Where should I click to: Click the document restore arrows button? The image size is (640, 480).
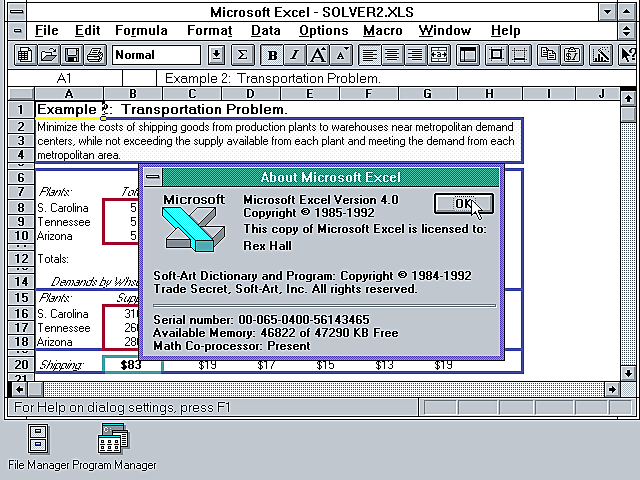click(627, 31)
